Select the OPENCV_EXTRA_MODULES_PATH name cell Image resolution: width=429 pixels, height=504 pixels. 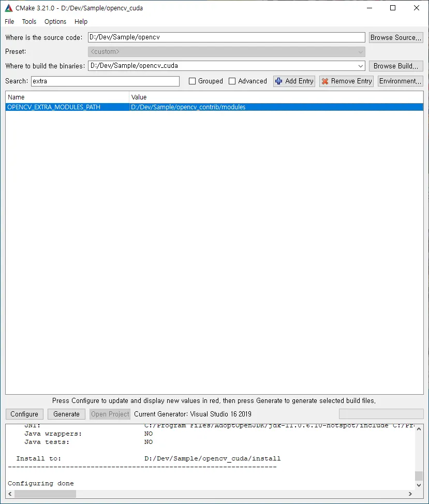(x=67, y=107)
